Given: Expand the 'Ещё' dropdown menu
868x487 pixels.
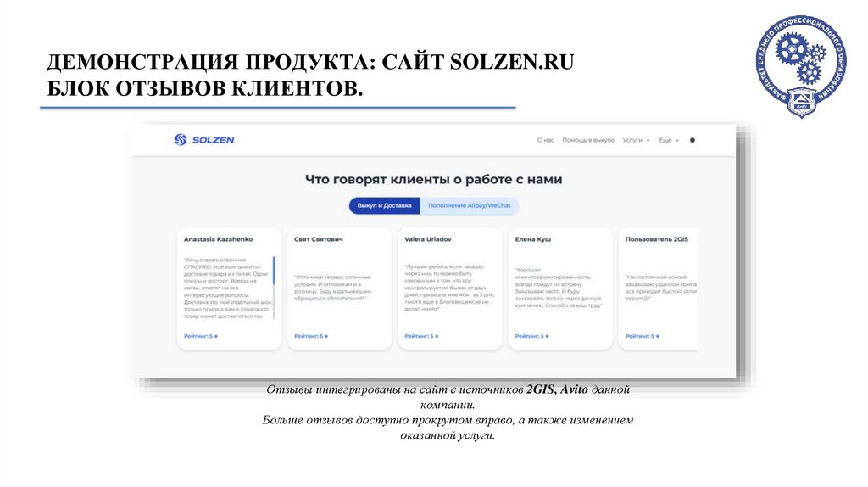Looking at the screenshot, I should [669, 140].
